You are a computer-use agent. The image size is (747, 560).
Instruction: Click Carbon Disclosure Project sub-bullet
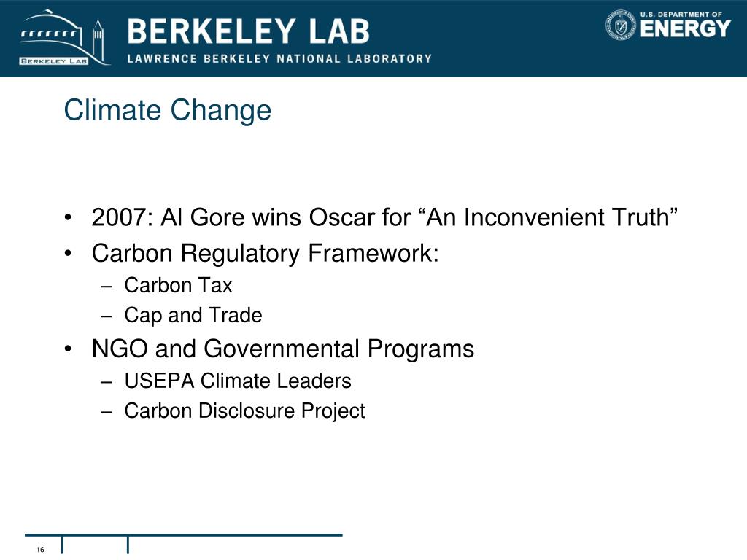(x=244, y=411)
